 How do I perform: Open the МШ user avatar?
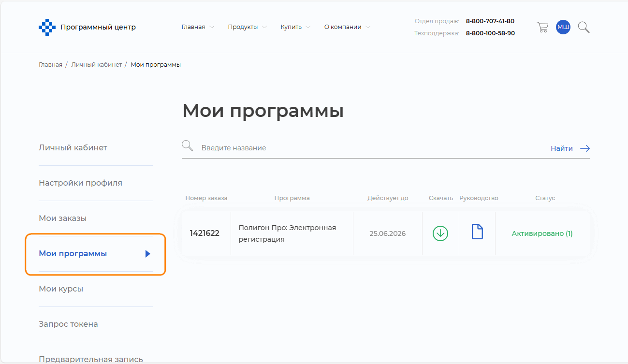pos(563,27)
